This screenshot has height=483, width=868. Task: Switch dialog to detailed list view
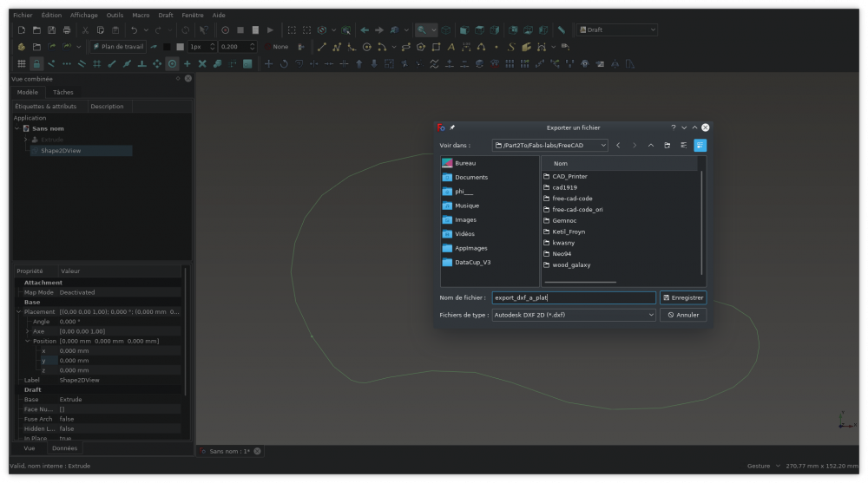tap(684, 145)
